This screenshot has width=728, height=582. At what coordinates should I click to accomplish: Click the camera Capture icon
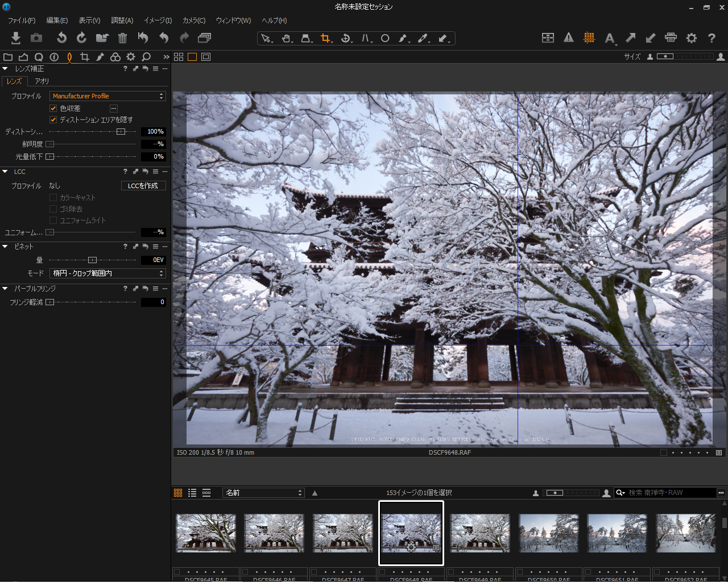point(36,38)
